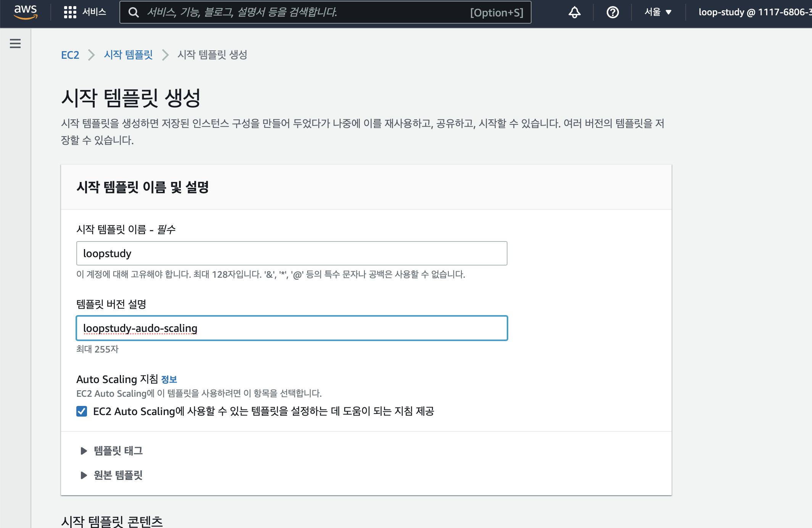Toggle the EC2 Auto Scaling guidance checkbox
This screenshot has width=812, height=528.
(x=82, y=411)
